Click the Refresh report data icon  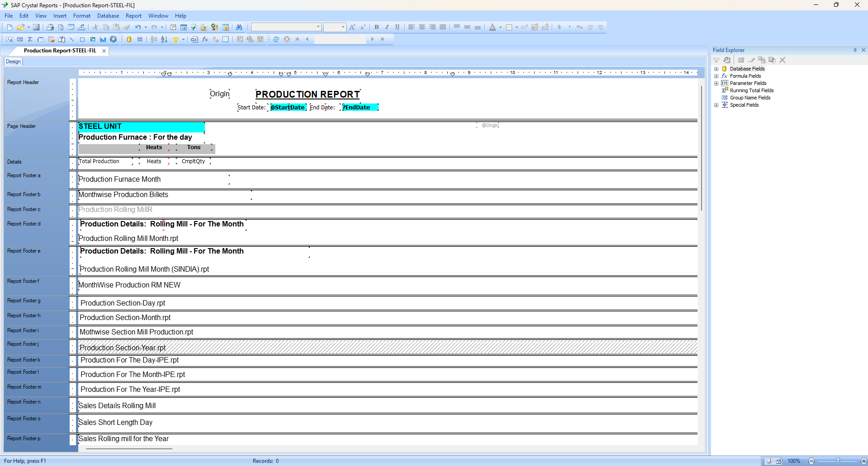click(276, 39)
